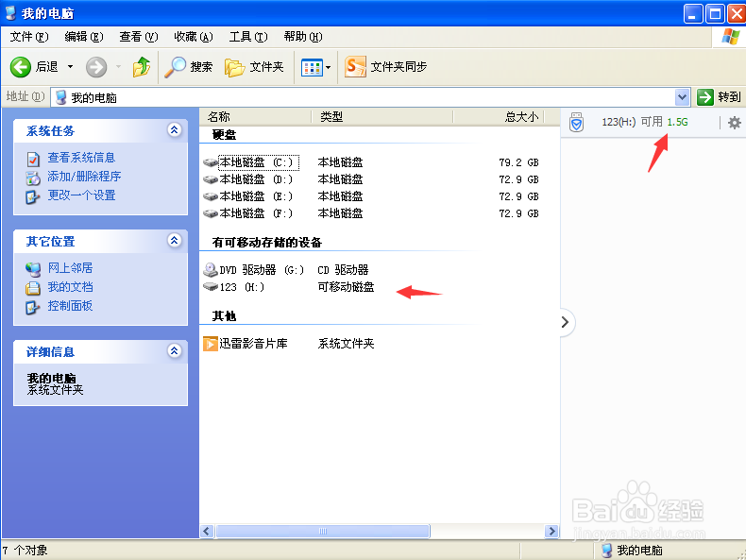Open the 文件(F) menu

tap(29, 37)
